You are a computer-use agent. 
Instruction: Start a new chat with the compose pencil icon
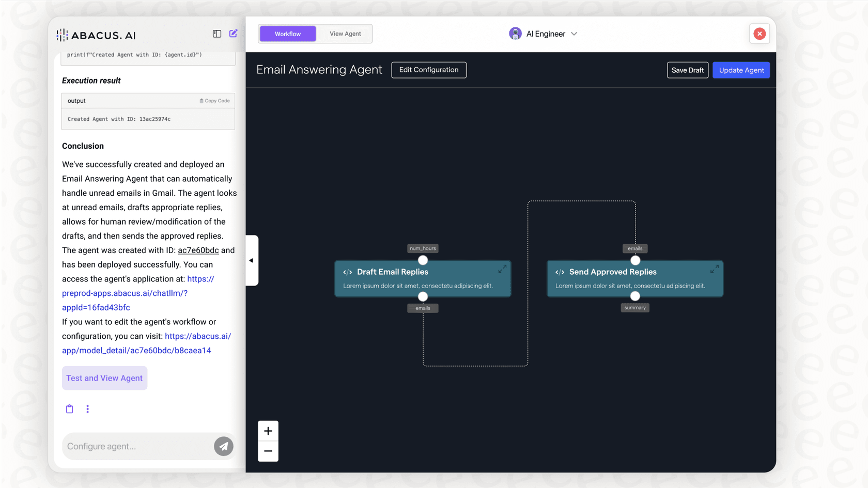[x=233, y=33]
